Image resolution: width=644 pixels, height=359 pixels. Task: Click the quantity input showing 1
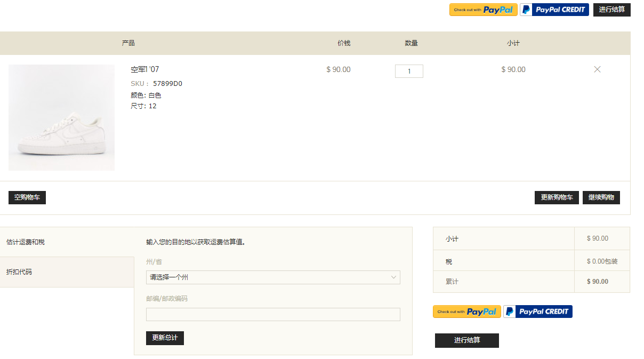pos(409,71)
